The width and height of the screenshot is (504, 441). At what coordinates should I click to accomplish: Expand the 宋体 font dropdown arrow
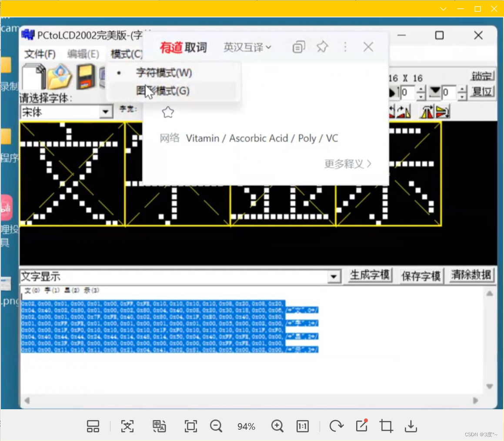click(x=106, y=112)
